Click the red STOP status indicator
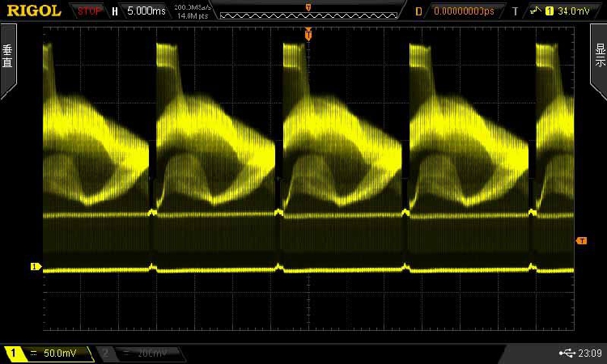The image size is (607, 364). coord(89,11)
